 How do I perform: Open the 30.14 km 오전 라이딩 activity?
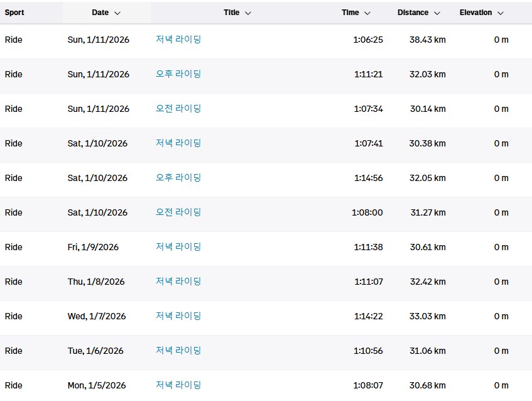click(178, 108)
